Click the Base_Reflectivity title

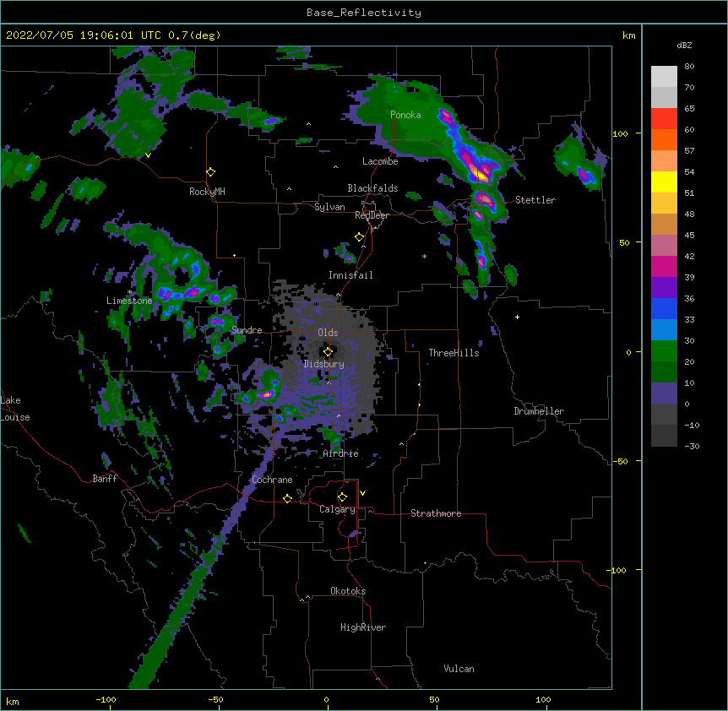coord(364,13)
